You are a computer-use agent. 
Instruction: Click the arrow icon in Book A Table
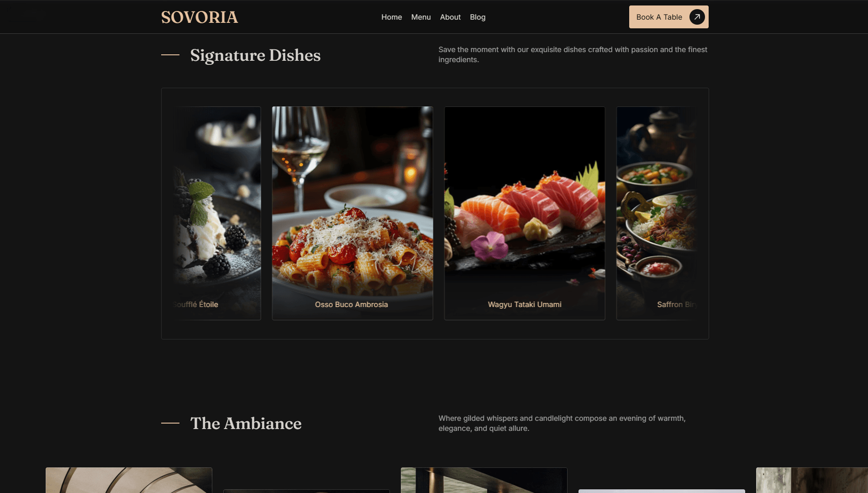point(697,17)
